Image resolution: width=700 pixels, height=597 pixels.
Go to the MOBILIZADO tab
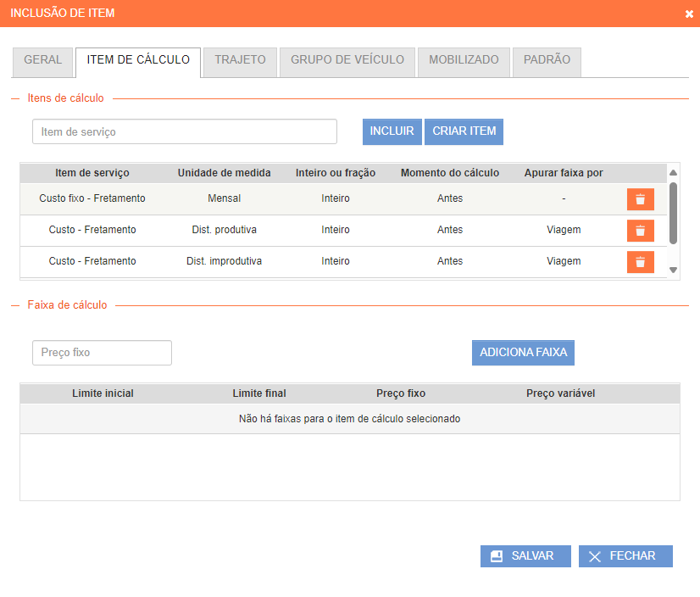pyautogui.click(x=464, y=61)
